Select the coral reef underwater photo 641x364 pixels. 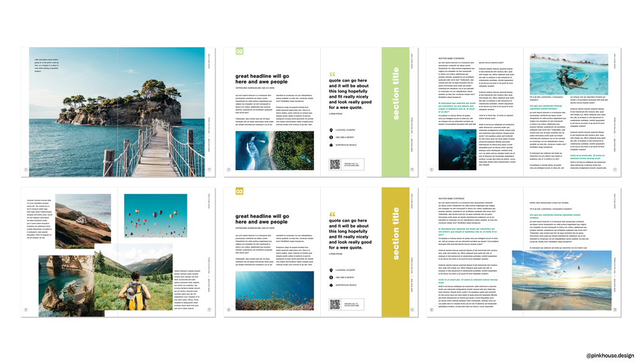[275, 291]
